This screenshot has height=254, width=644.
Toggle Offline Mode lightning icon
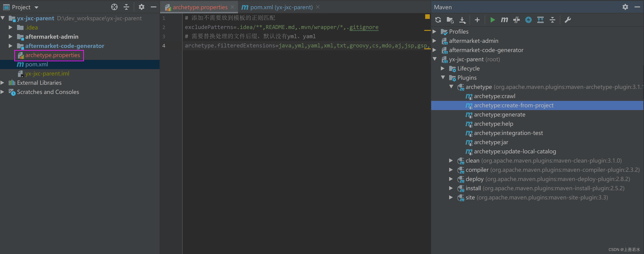point(528,20)
